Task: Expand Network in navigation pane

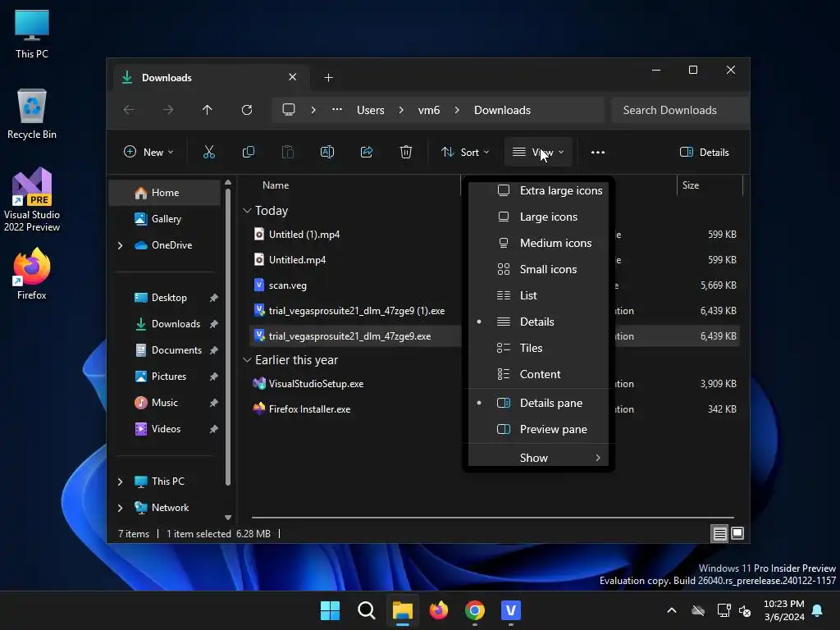Action: [120, 508]
